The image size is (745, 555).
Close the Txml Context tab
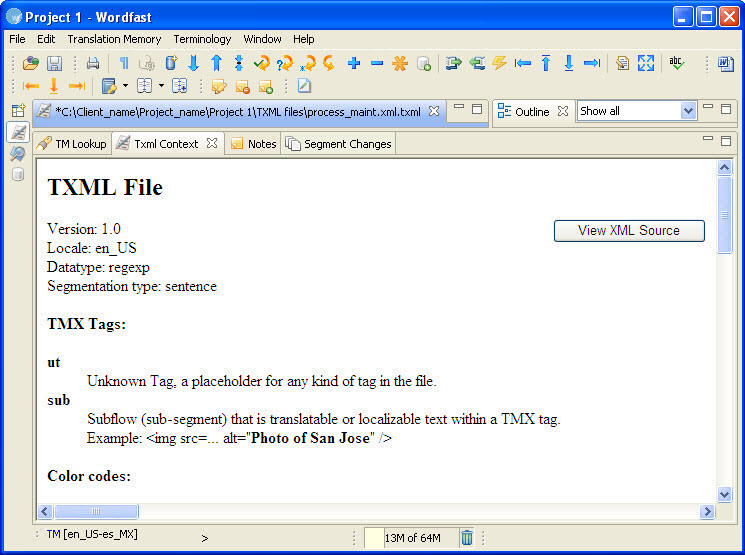click(x=212, y=143)
